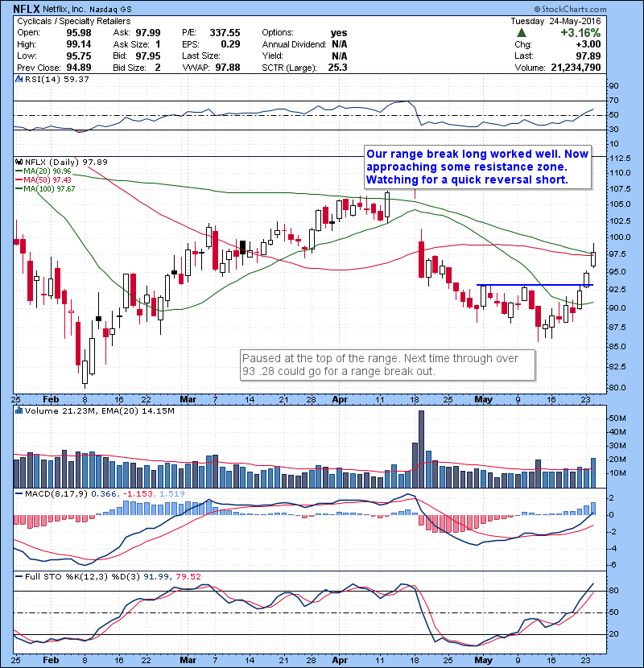Viewport: 644px width, 668px height.
Task: Click the Tuesday 24-May-2016 date label
Action: (x=555, y=21)
